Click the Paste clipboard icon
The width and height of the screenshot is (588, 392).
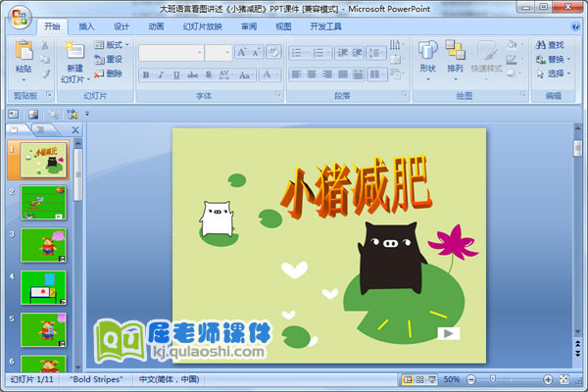(24, 50)
